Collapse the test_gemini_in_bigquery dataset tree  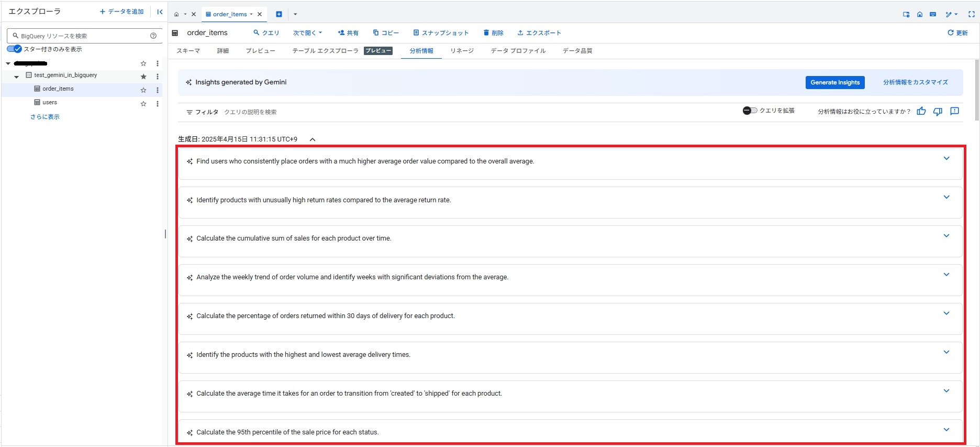click(x=16, y=77)
